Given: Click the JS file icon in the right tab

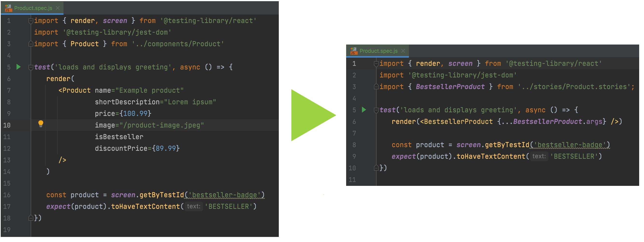Looking at the screenshot, I should (353, 51).
